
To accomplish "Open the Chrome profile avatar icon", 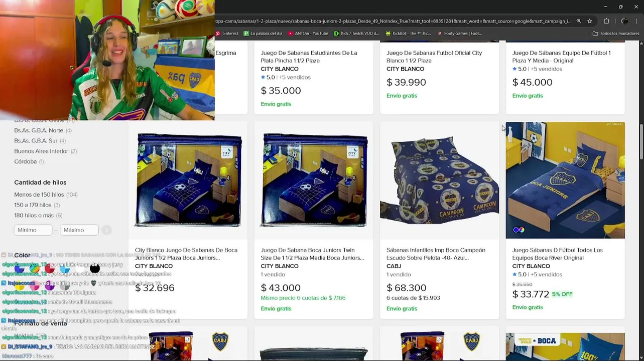I will pyautogui.click(x=624, y=21).
